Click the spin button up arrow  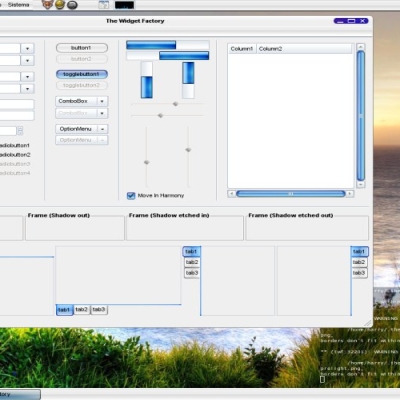point(20,128)
